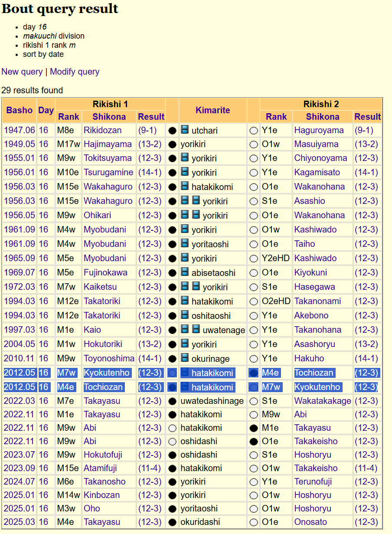Sort by Rikishi 2 Shikona header

coord(323,117)
